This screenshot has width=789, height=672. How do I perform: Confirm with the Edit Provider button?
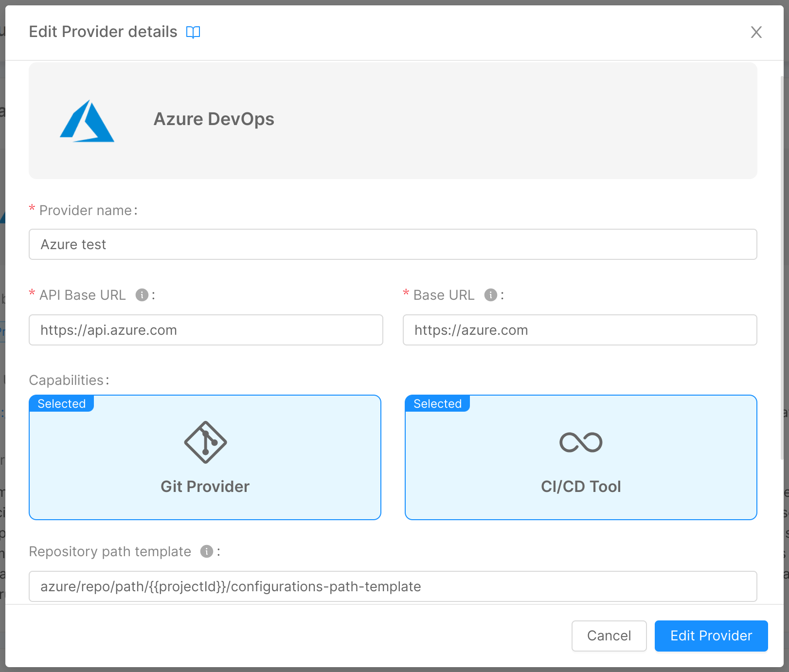pyautogui.click(x=711, y=636)
